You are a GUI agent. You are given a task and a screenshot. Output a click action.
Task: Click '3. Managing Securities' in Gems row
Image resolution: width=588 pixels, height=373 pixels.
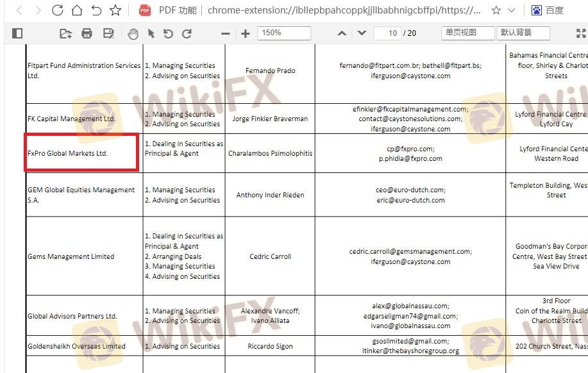(x=180, y=266)
